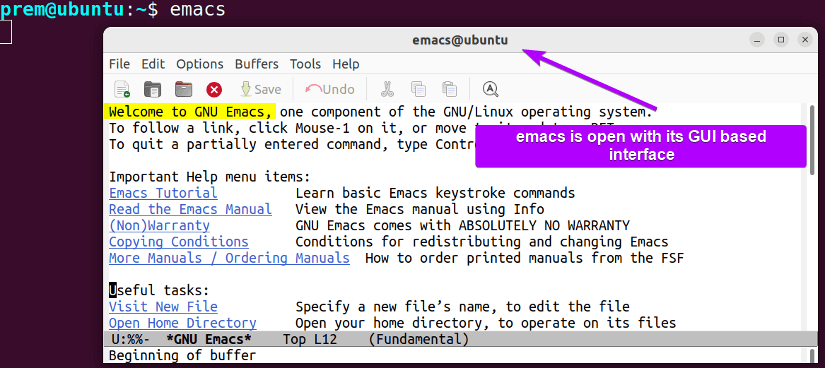
Task: Click the 'Beginning of buffer' echo area
Action: 182,355
